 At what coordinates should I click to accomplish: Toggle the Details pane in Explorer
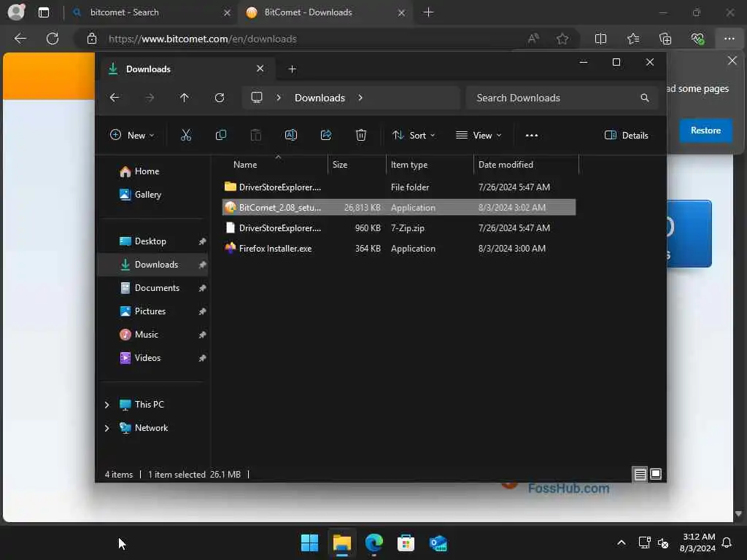(627, 135)
